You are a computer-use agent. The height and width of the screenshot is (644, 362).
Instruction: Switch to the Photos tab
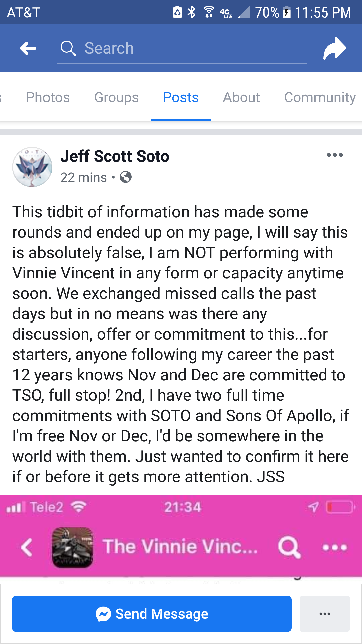coord(48,97)
